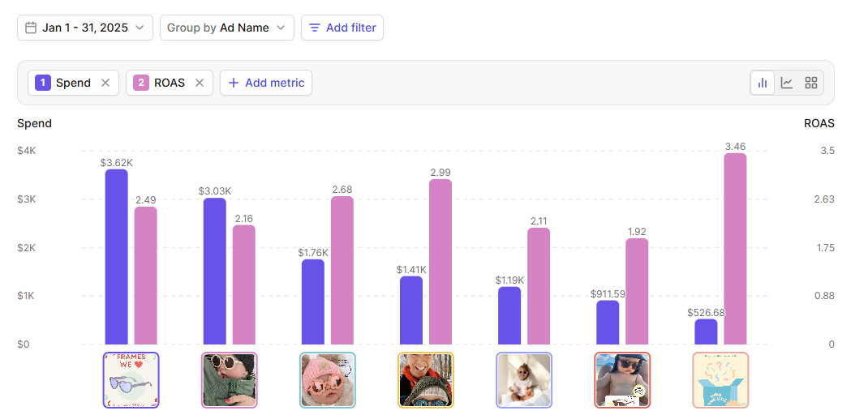This screenshot has height=415, width=868.
Task: Open the blue gift box ad thumbnail
Action: coord(720,379)
